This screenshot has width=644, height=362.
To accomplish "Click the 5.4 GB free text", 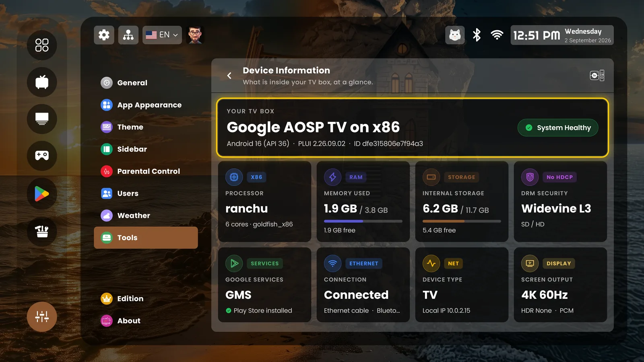I will click(x=439, y=230).
